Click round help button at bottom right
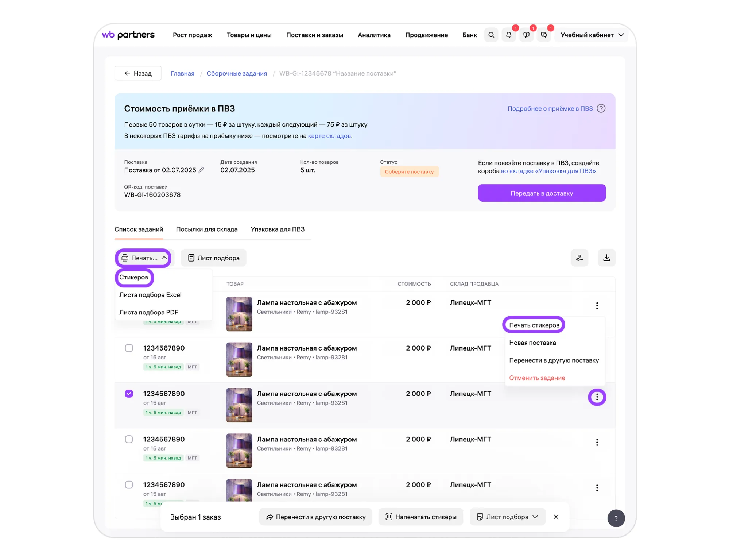Viewport: 729px width, 560px height. point(616,518)
